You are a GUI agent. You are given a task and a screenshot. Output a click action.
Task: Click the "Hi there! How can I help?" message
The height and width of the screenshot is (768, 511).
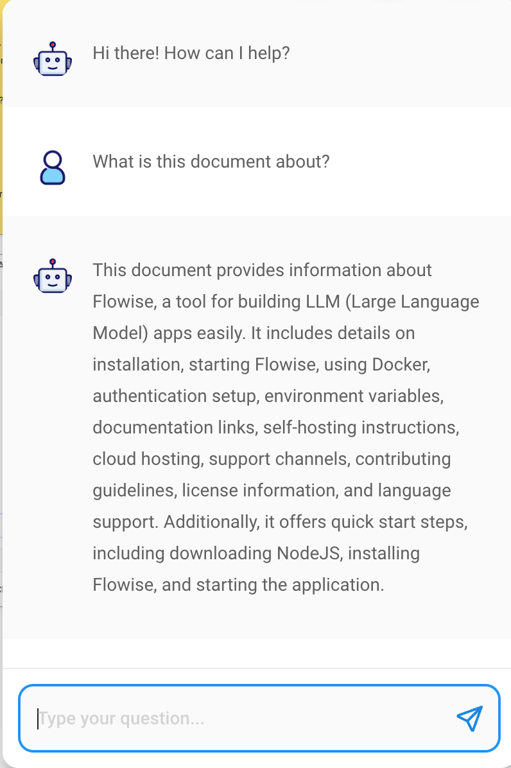191,53
